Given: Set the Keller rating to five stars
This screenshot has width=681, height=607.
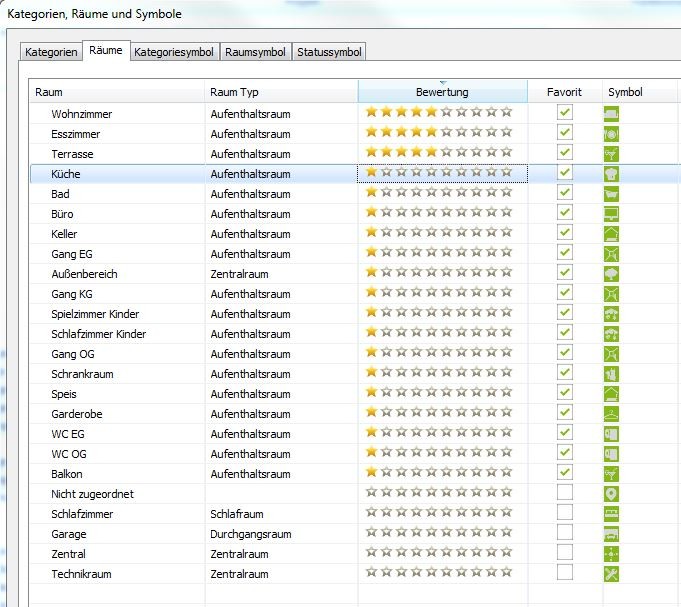Looking at the screenshot, I should [431, 234].
